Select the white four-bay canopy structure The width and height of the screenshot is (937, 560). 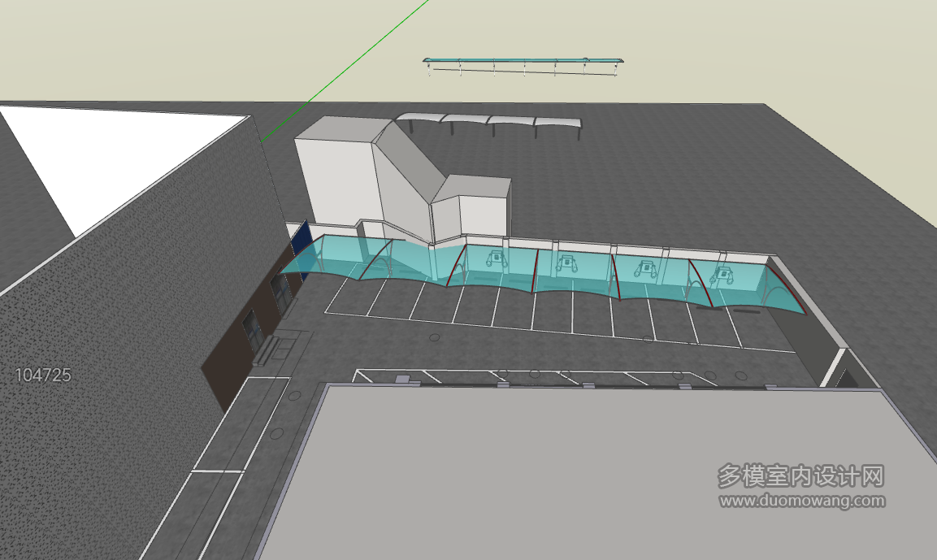tap(488, 125)
